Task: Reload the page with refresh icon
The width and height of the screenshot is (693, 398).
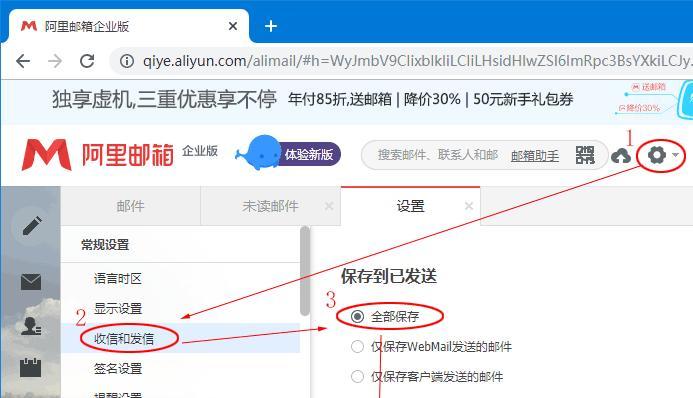Action: coord(87,61)
